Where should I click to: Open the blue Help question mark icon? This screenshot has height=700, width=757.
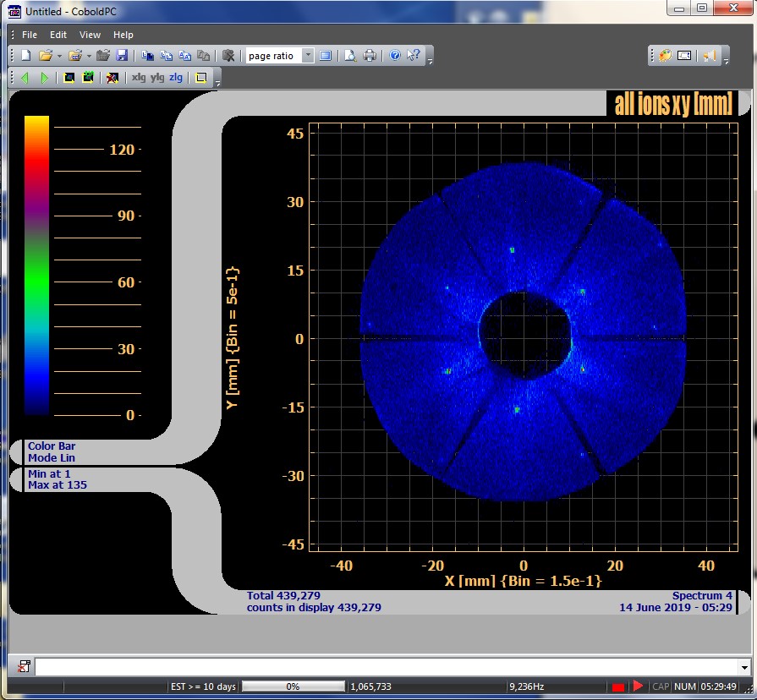pyautogui.click(x=395, y=56)
